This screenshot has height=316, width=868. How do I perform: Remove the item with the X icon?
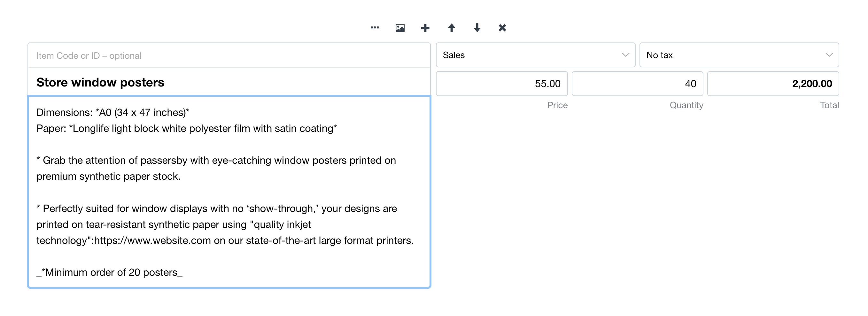(502, 28)
